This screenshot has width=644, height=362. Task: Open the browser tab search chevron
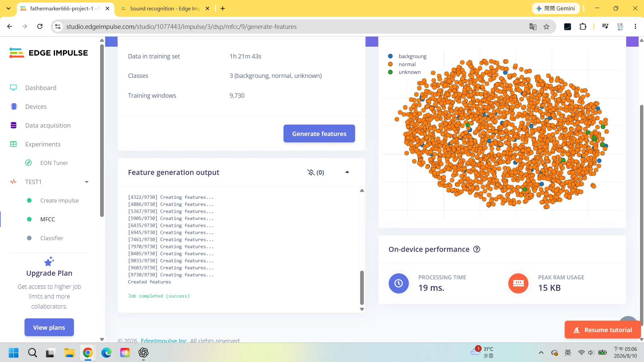point(9,8)
